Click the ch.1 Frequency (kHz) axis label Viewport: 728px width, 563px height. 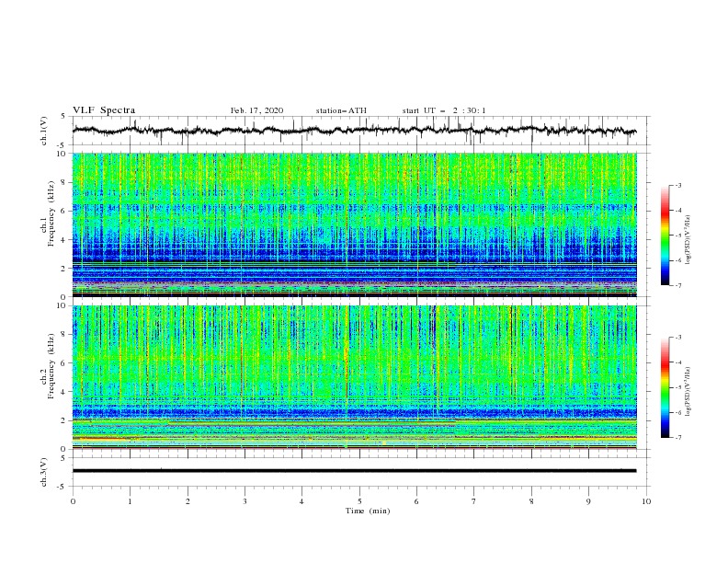[x=48, y=213]
